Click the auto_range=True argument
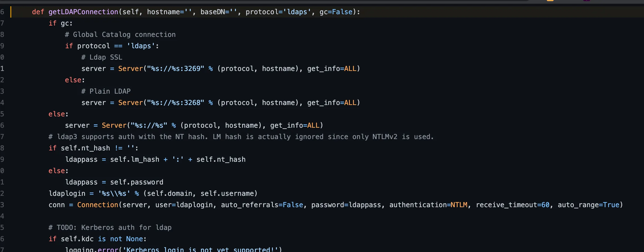This screenshot has height=252, width=644. (x=588, y=205)
